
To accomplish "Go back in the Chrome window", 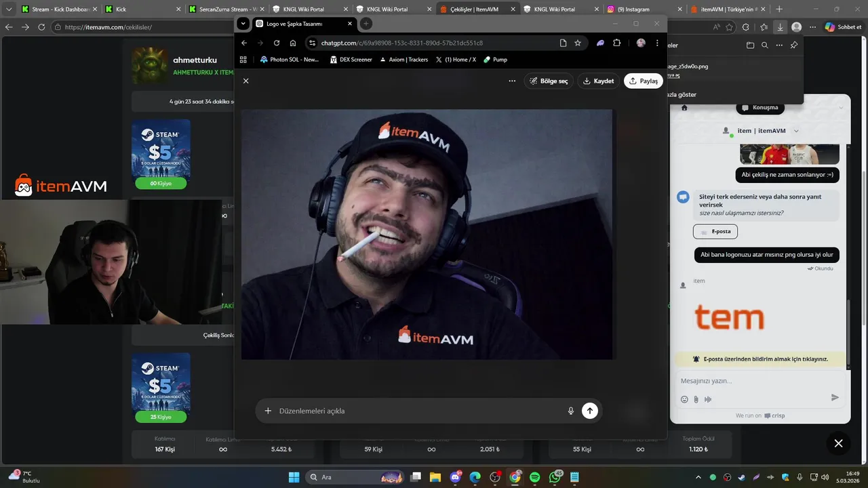I will tap(244, 43).
